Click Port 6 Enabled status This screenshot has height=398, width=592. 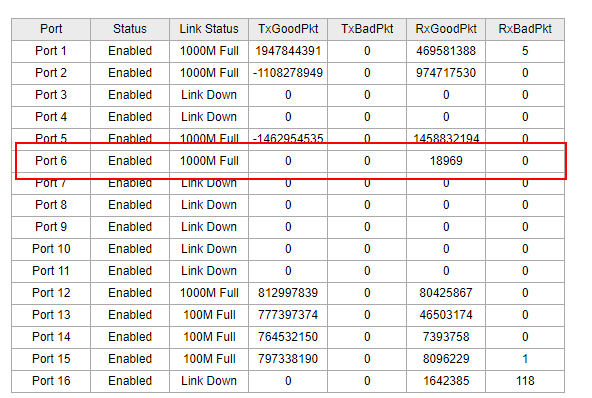click(x=130, y=161)
